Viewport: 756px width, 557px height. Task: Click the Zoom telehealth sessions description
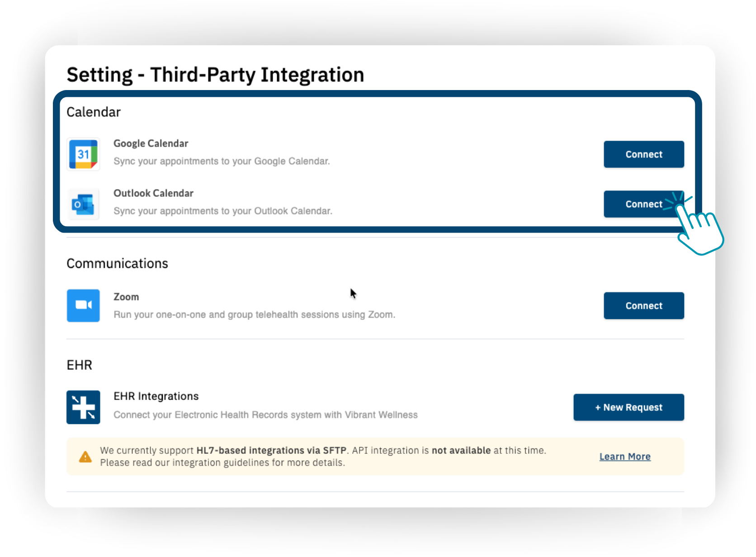(x=254, y=314)
